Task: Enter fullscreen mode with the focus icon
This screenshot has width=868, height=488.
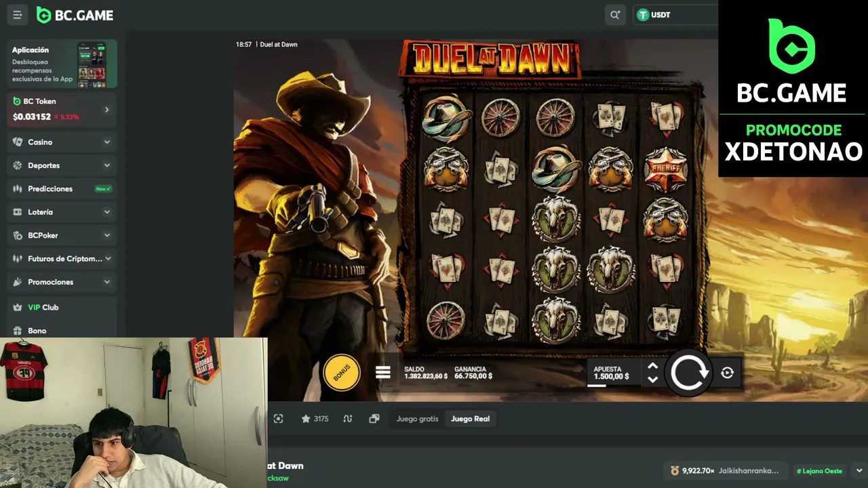Action: pos(279,419)
